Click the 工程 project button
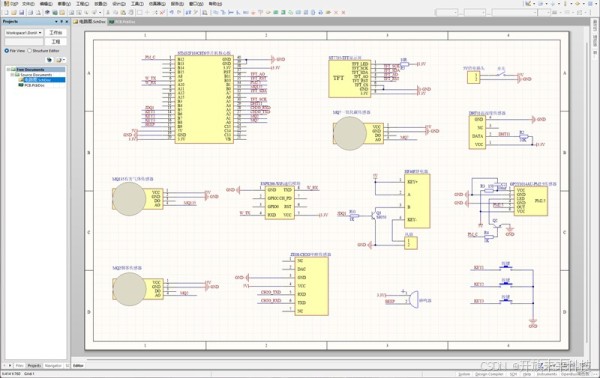 pyautogui.click(x=56, y=41)
